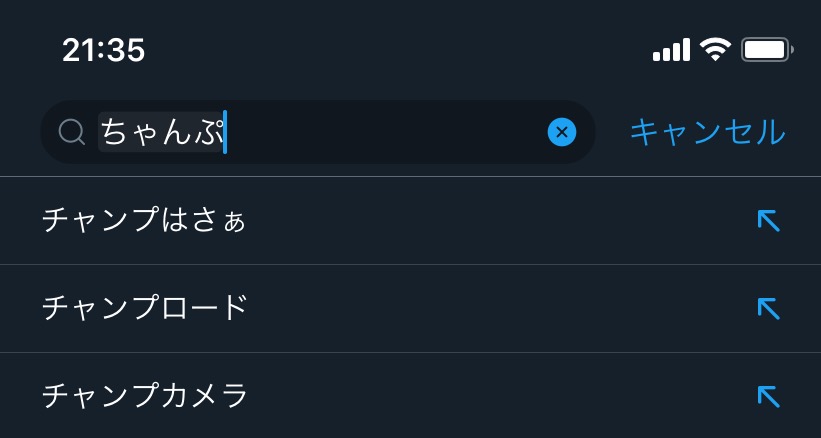Tap the magnifying glass search icon
821x438 pixels.
click(71, 132)
